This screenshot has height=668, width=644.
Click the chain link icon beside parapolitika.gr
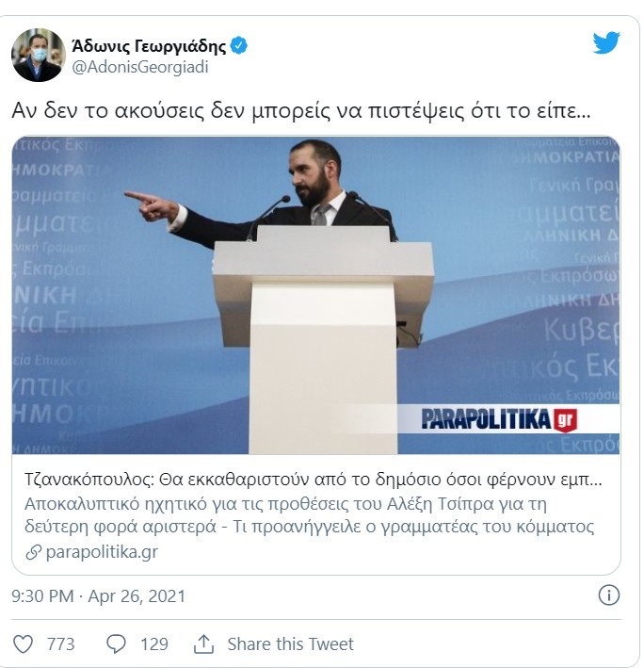(x=33, y=552)
